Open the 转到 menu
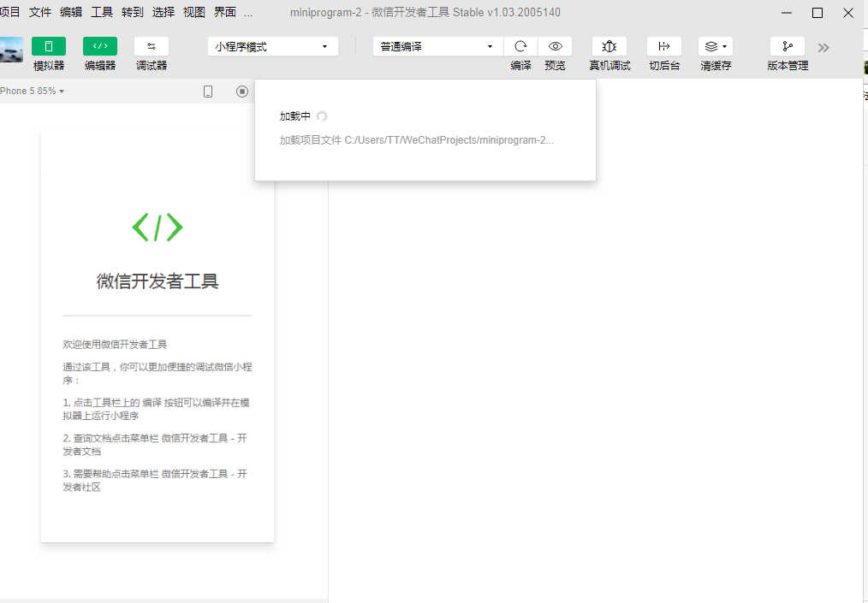 tap(133, 12)
